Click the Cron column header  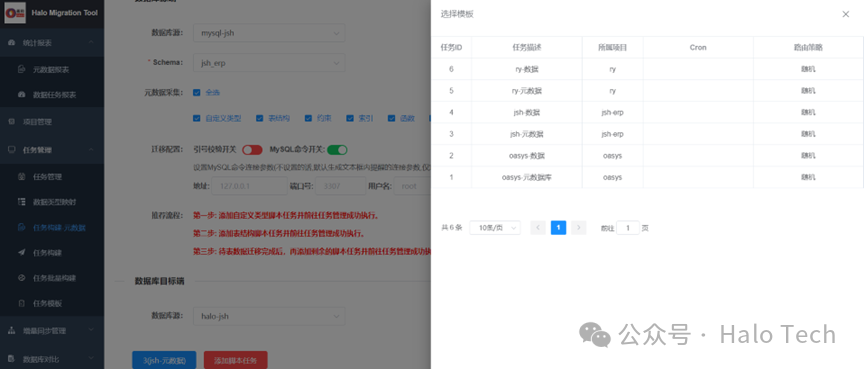point(698,48)
